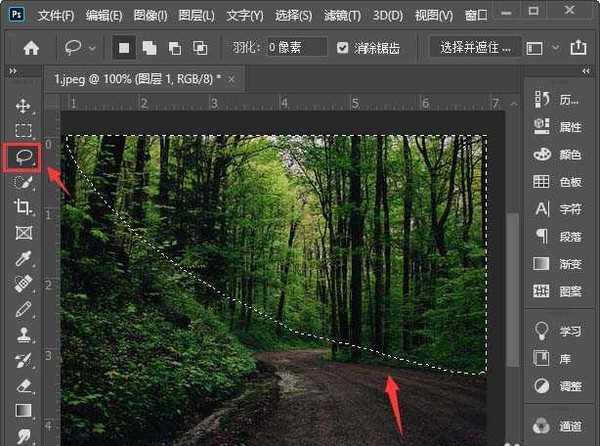600x446 pixels.
Task: Select the Eraser tool
Action: [23, 385]
